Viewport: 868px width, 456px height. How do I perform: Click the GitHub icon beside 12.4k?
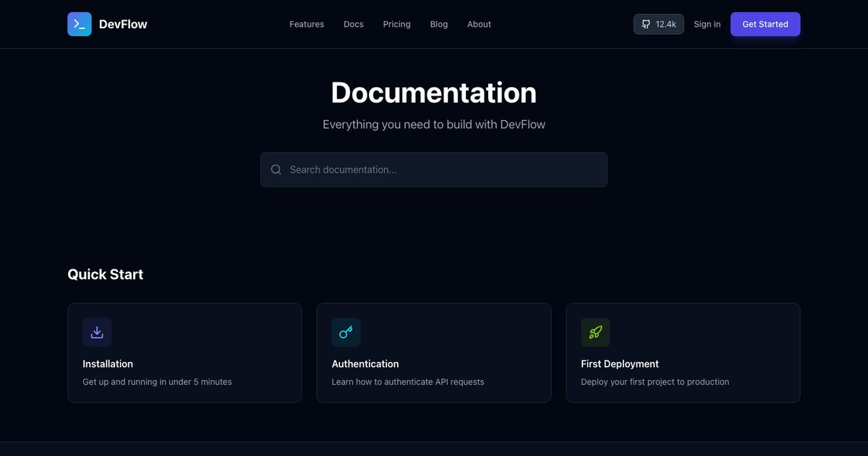(646, 24)
